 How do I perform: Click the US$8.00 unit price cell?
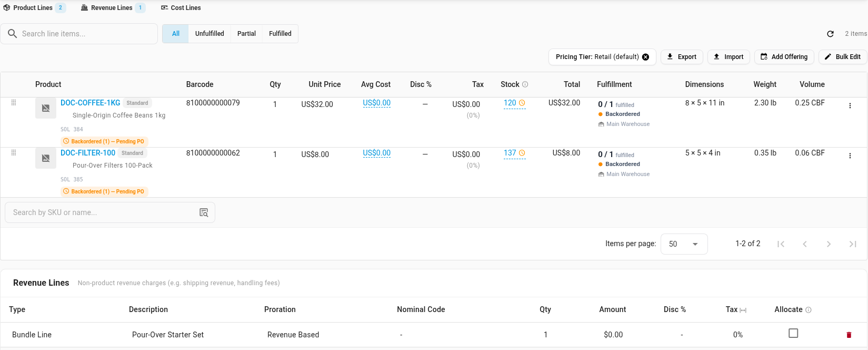[315, 154]
